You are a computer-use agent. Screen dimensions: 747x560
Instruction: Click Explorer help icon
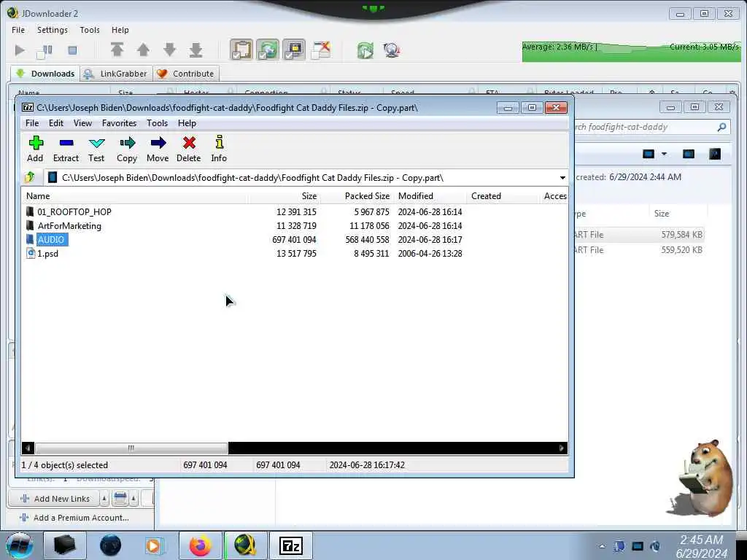pyautogui.click(x=715, y=154)
